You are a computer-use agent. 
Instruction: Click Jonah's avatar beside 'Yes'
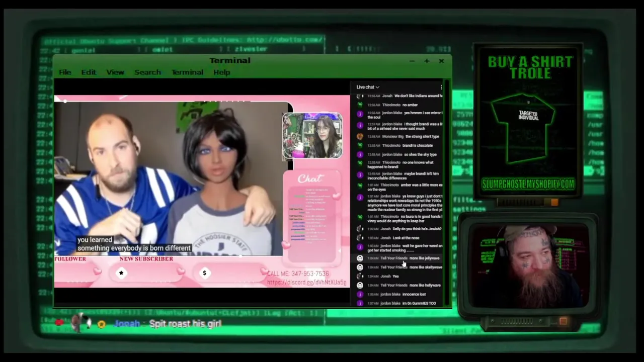click(360, 277)
